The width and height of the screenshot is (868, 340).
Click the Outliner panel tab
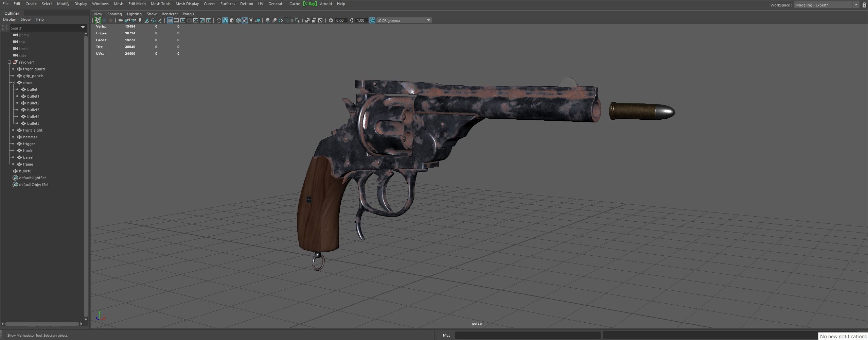click(12, 13)
